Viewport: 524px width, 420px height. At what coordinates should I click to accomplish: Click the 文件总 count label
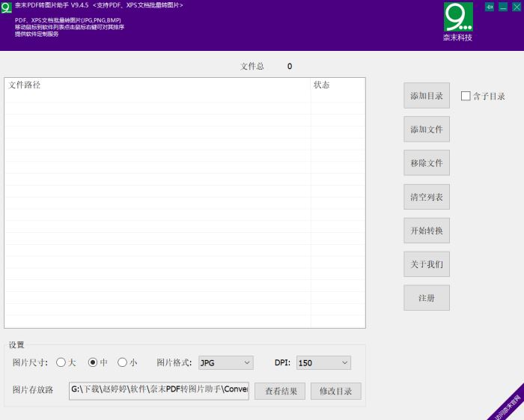(252, 67)
